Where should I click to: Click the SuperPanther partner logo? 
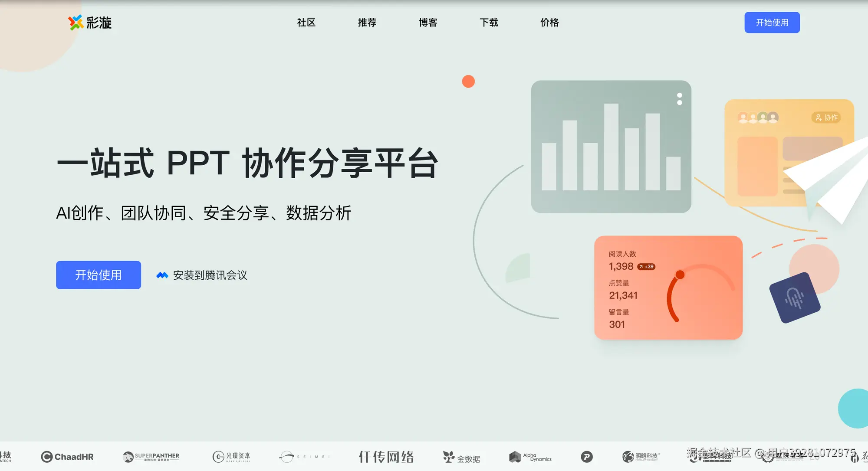[x=151, y=457]
